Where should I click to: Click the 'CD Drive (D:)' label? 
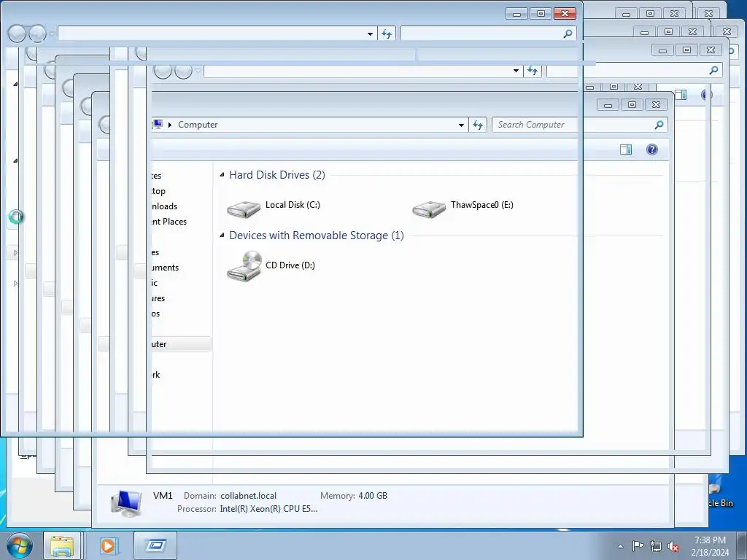tap(290, 265)
